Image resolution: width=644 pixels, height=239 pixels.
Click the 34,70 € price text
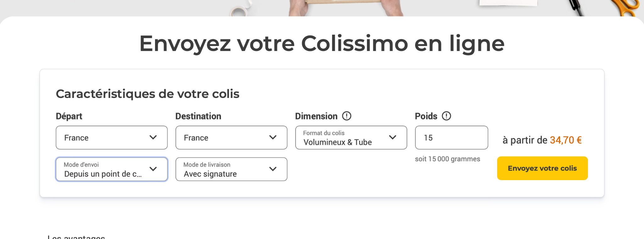tap(566, 140)
